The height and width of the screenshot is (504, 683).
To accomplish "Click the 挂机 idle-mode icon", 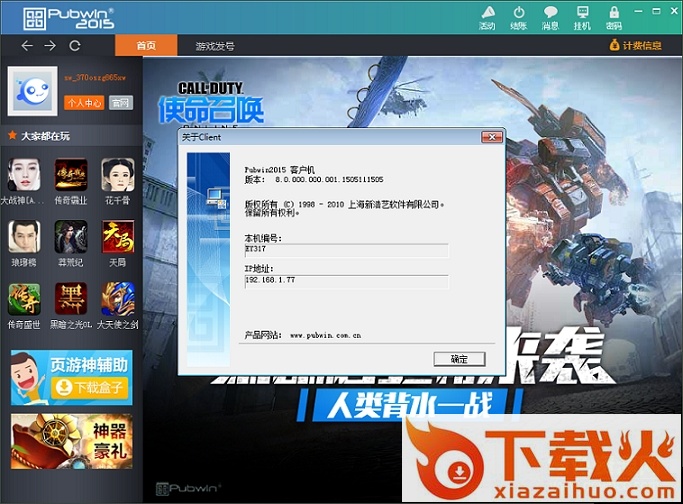I will [582, 17].
